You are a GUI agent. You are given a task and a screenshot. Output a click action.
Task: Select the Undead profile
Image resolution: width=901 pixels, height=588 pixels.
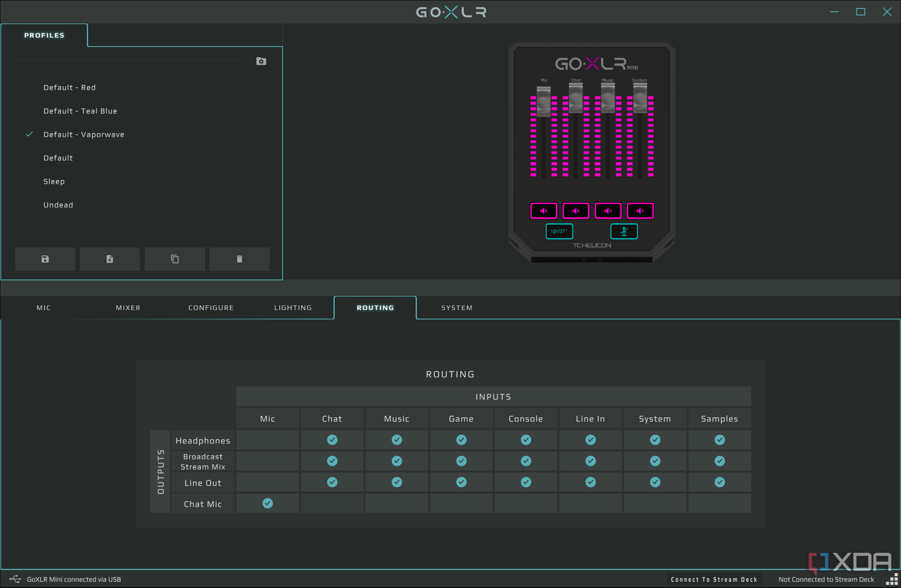click(58, 205)
